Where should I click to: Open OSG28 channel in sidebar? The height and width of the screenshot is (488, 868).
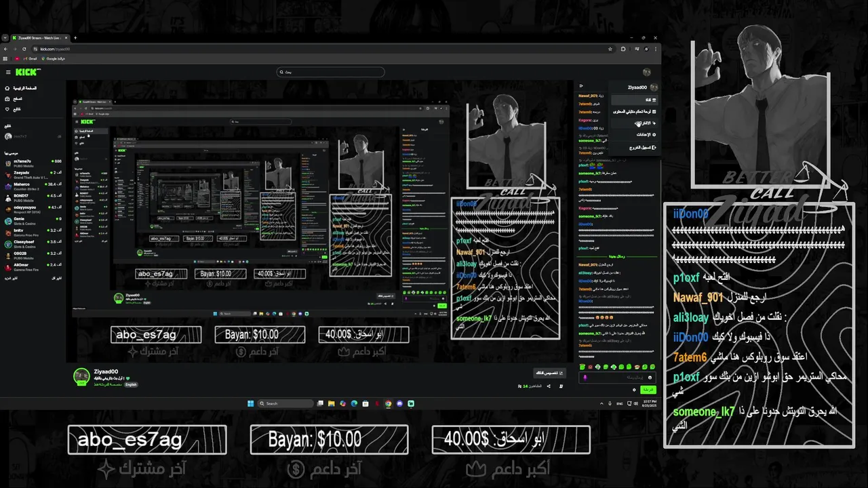[x=33, y=255]
